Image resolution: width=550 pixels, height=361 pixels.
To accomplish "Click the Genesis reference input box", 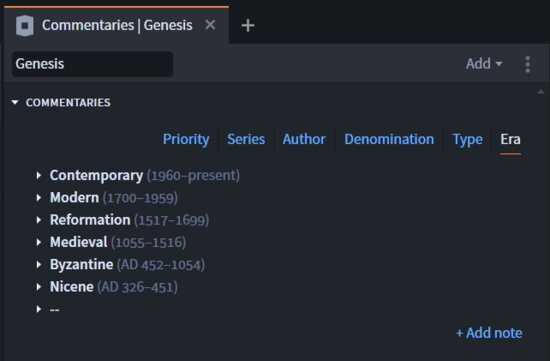I will [92, 64].
